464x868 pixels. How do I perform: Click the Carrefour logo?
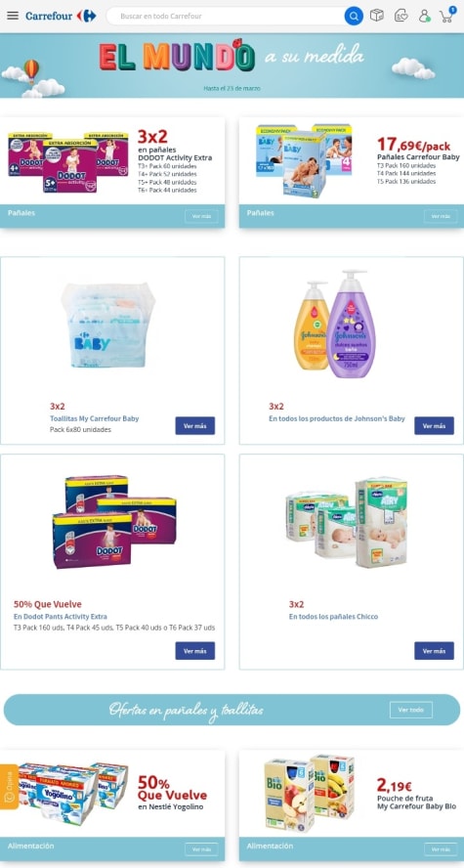click(61, 16)
